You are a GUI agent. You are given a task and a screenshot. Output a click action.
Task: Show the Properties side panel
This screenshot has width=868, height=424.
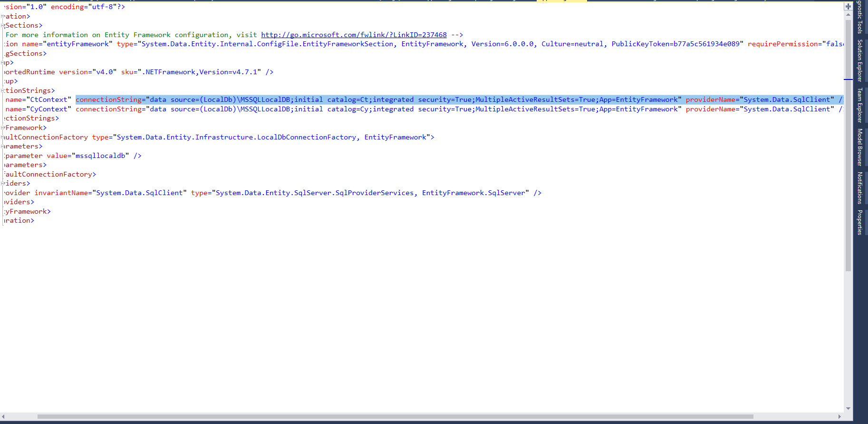[x=860, y=222]
